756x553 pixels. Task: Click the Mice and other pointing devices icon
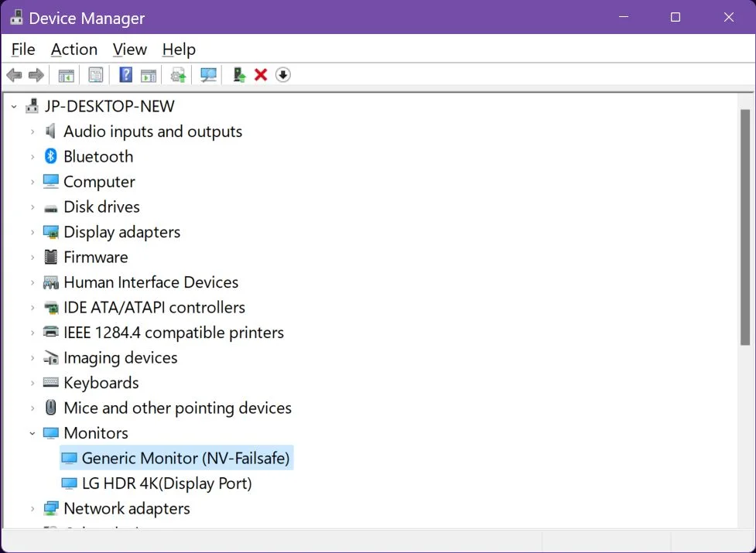pyautogui.click(x=50, y=408)
